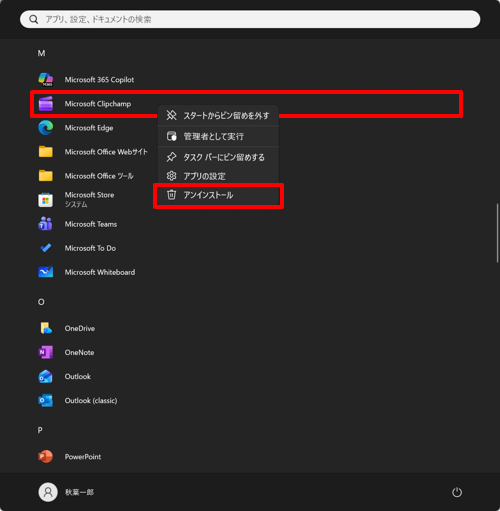The image size is (500, 511).
Task: Launch Outlook (classic) icon
Action: pos(46,400)
